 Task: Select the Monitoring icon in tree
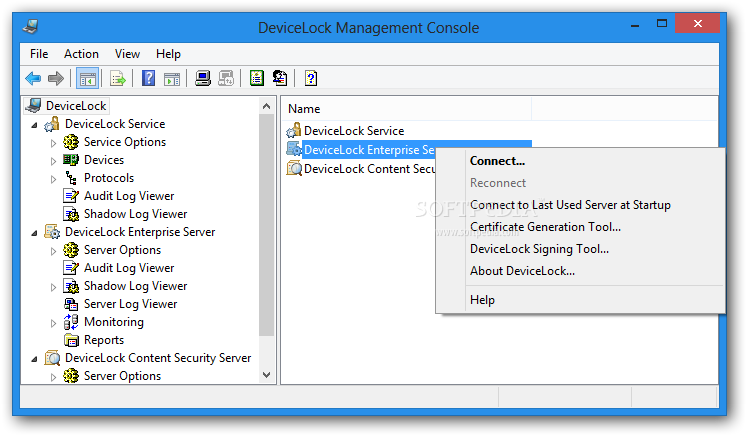pyautogui.click(x=71, y=322)
